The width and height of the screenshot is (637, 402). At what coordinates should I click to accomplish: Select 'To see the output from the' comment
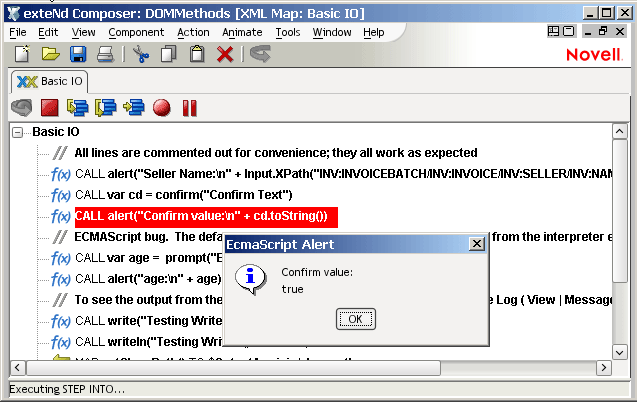(148, 300)
